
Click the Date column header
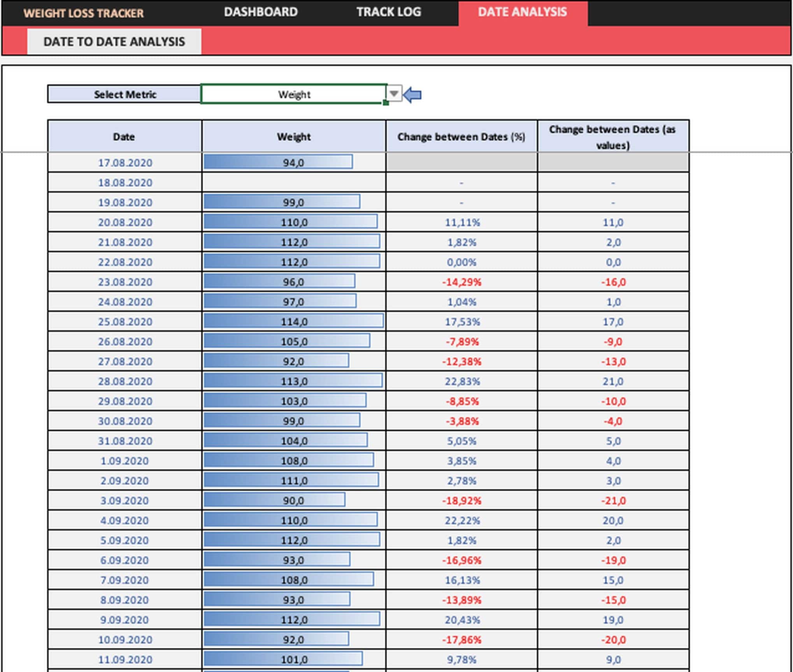[x=125, y=136]
